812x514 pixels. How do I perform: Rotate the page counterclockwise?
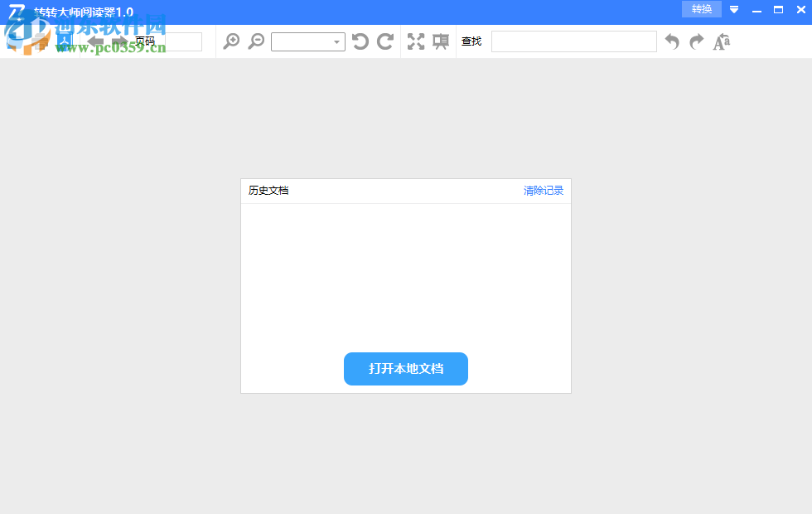pos(360,41)
